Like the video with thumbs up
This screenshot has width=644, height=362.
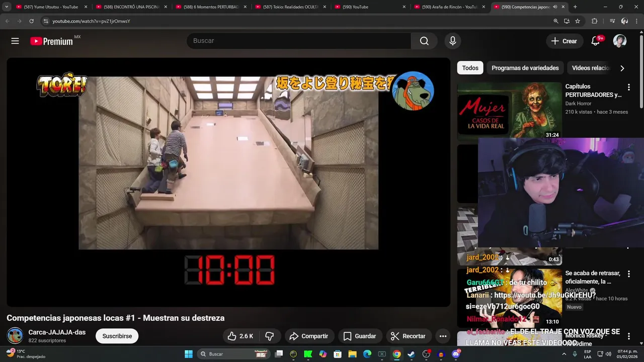[x=240, y=336]
